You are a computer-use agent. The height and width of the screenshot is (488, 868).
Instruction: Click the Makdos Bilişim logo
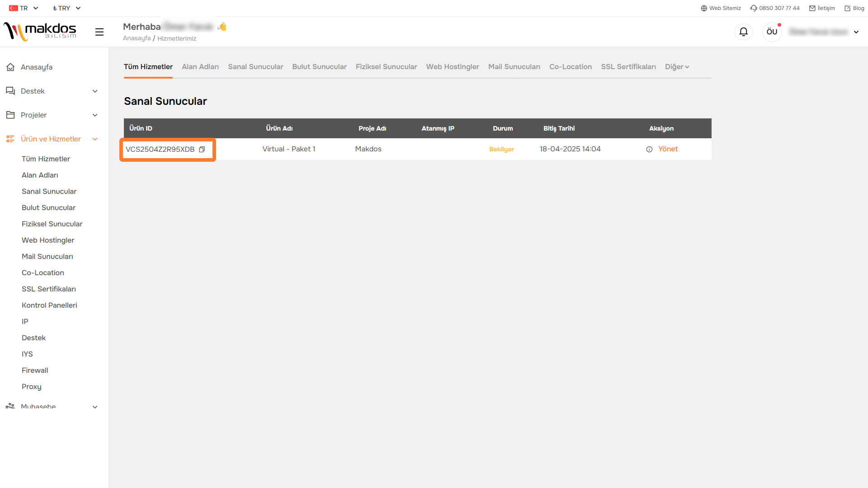pos(40,32)
